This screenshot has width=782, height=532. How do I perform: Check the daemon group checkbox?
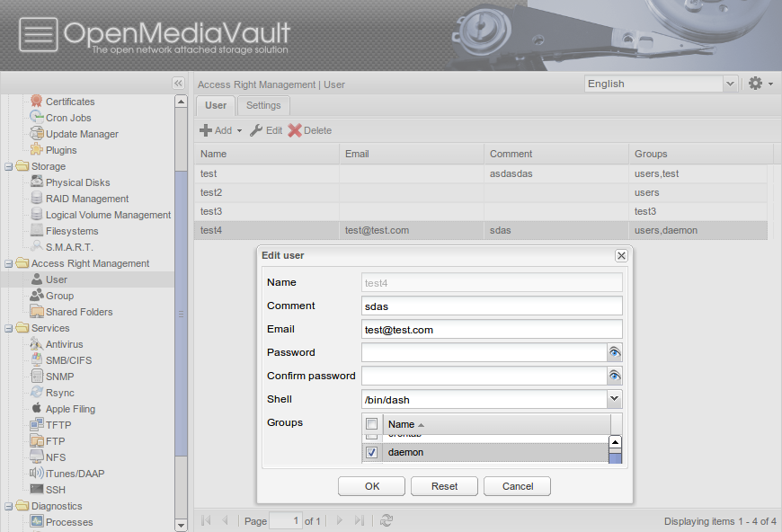(371, 453)
